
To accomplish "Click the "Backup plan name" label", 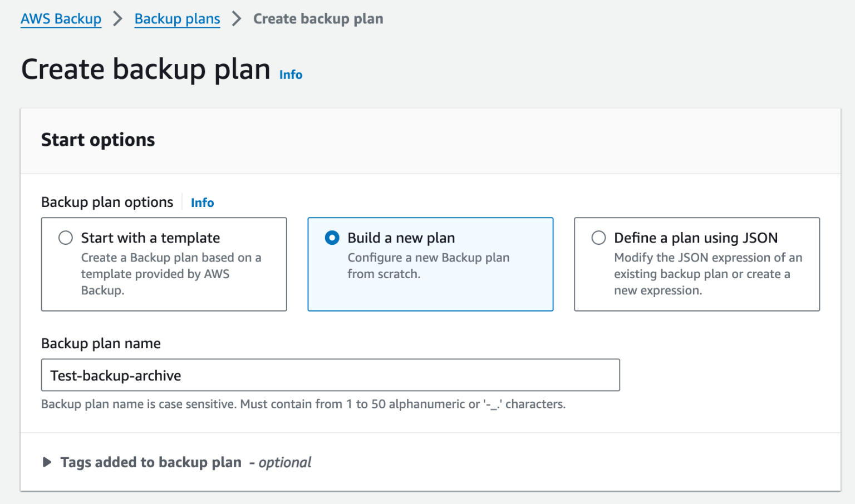I will [x=101, y=343].
